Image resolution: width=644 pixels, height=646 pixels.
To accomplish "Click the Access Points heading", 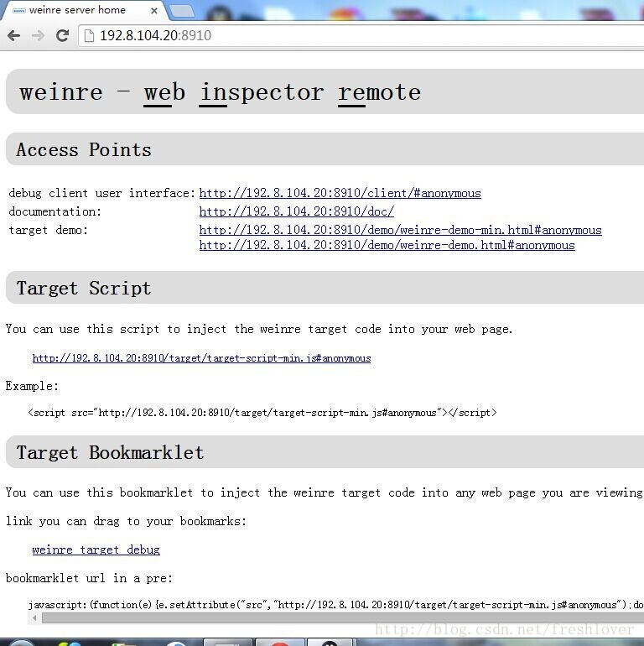I will click(x=84, y=149).
